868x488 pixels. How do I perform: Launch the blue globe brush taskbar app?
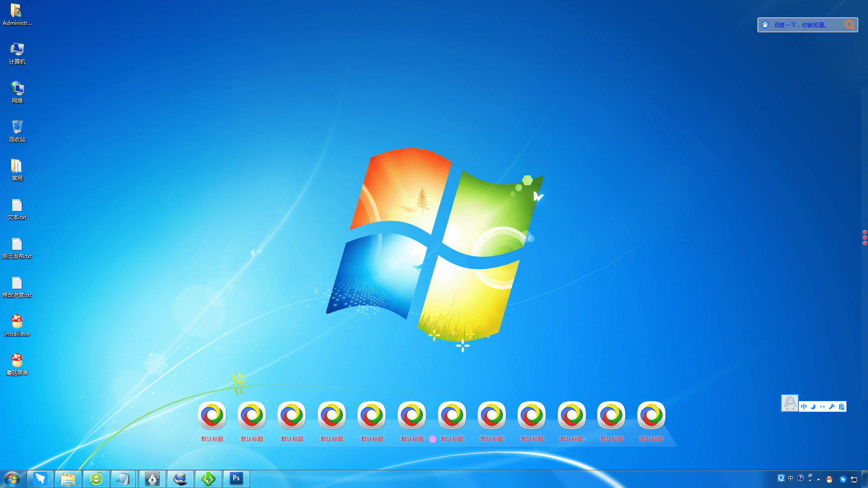point(180,479)
